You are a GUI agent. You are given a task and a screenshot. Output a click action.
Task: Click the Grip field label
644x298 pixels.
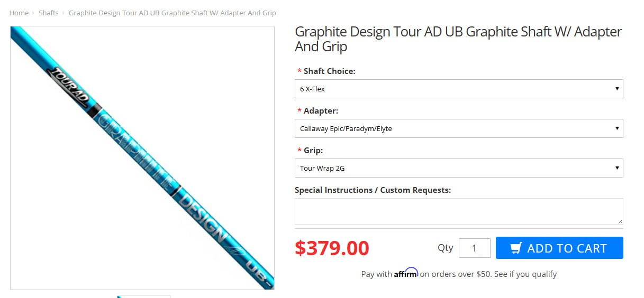(x=313, y=151)
